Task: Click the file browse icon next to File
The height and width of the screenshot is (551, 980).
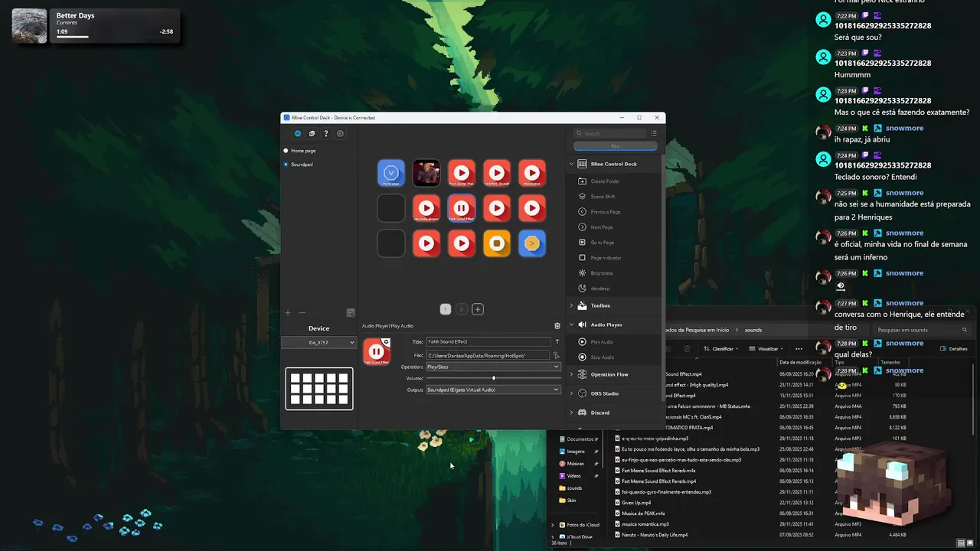Action: point(557,355)
